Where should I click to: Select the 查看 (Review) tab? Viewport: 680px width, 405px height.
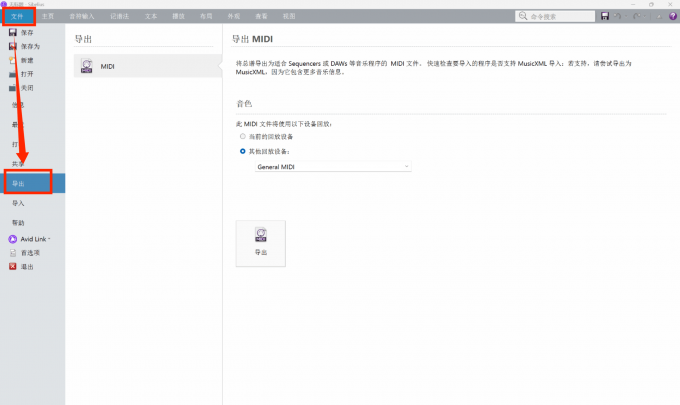[262, 16]
